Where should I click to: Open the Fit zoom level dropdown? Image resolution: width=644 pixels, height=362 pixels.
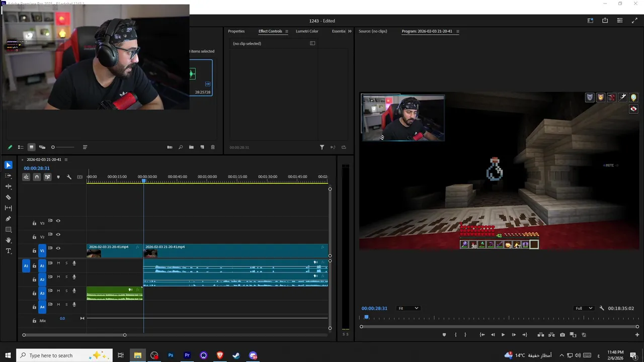tap(408, 308)
